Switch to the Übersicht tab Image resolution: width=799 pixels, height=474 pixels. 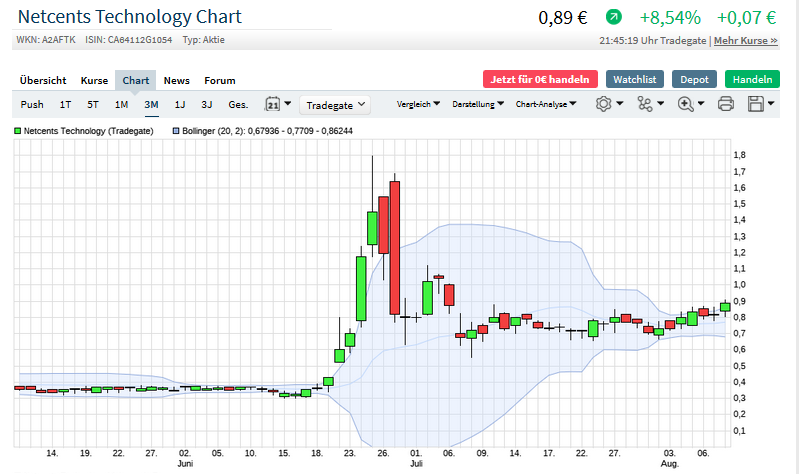[43, 81]
